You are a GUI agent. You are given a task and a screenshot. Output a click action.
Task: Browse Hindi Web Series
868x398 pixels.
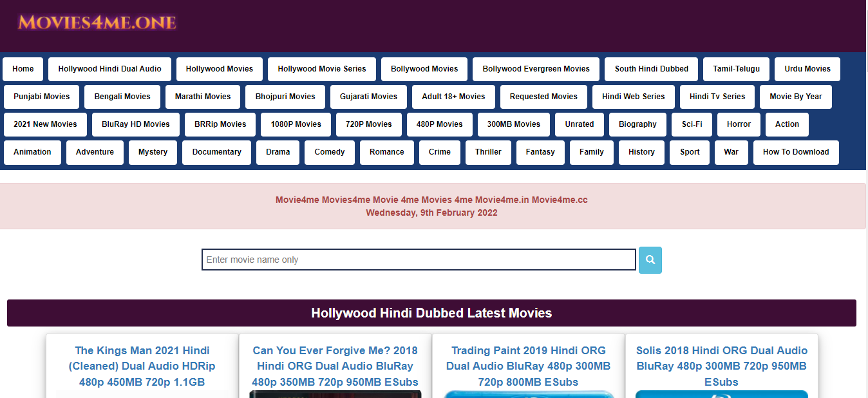634,97
